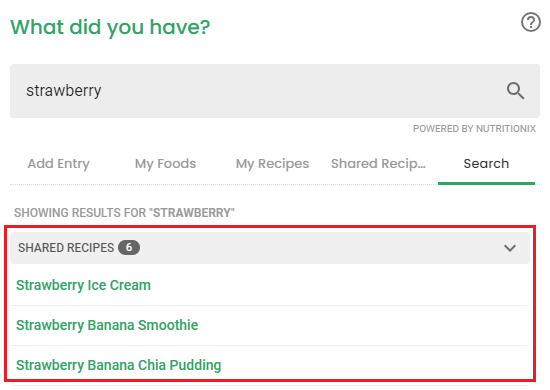Click the Showing Results For "Strawberry" label
This screenshot has width=550, height=390.
(x=124, y=213)
